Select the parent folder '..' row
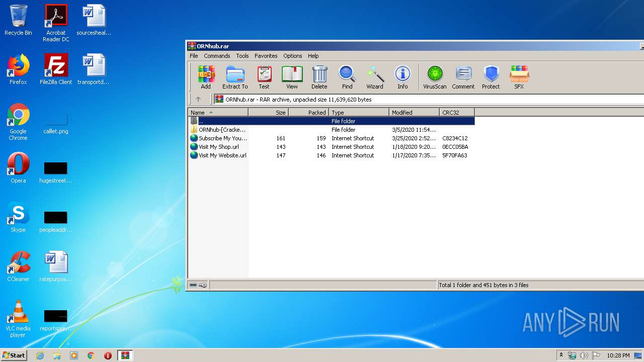Screen dimensions: 644x362 [x=332, y=121]
